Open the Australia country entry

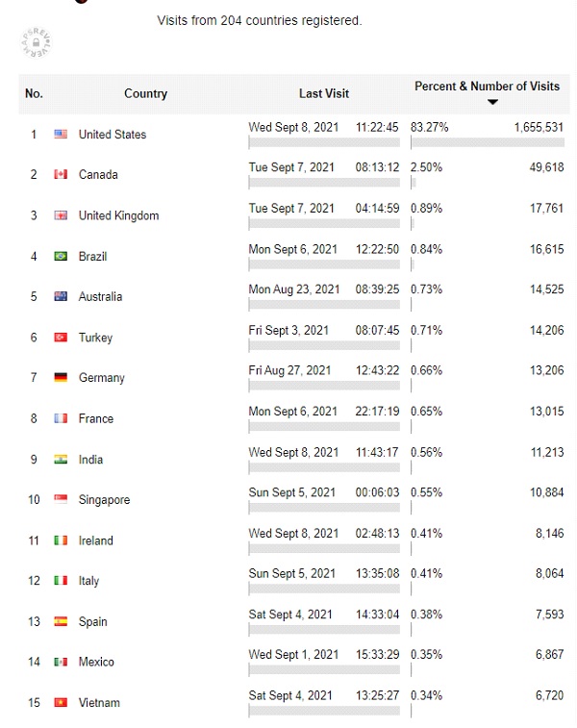(x=100, y=296)
